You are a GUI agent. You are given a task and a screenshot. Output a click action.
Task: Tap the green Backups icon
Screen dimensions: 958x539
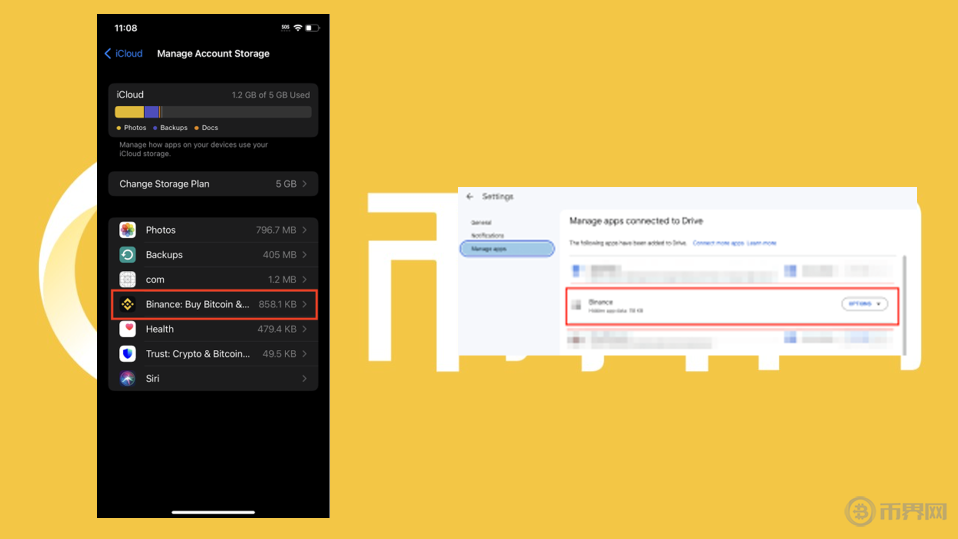click(x=128, y=255)
